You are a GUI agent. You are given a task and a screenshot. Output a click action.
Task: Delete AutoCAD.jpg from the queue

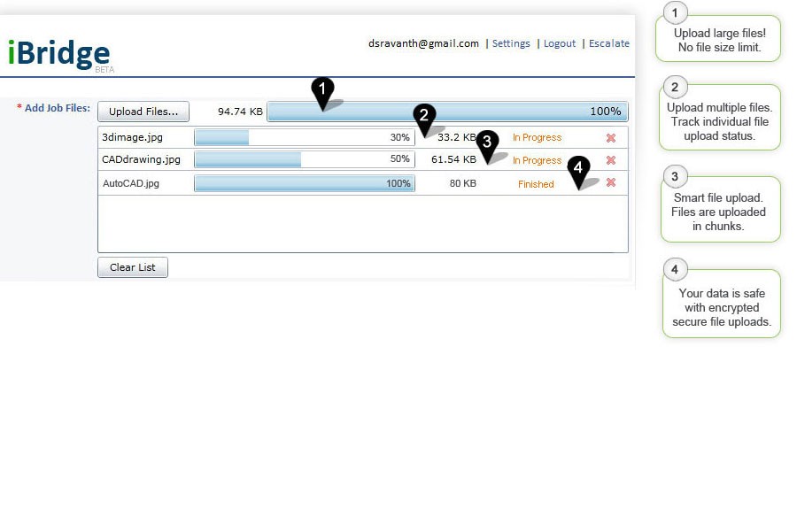pyautogui.click(x=610, y=183)
